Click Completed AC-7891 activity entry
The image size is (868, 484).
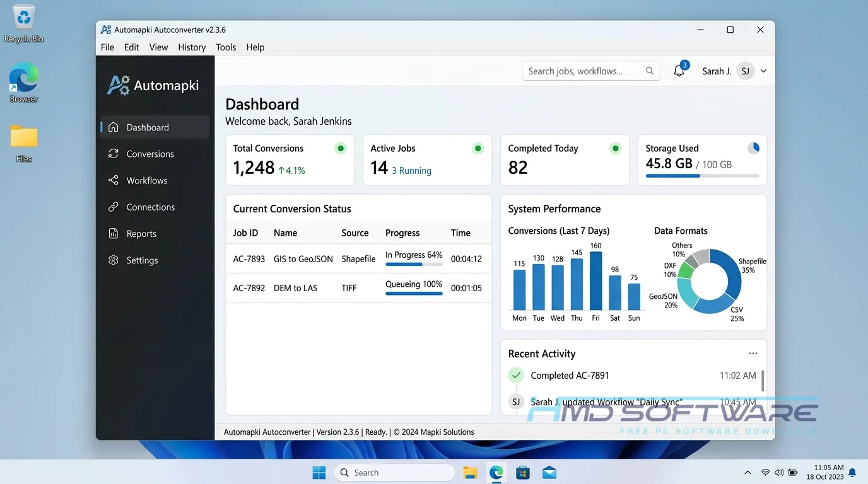(570, 376)
